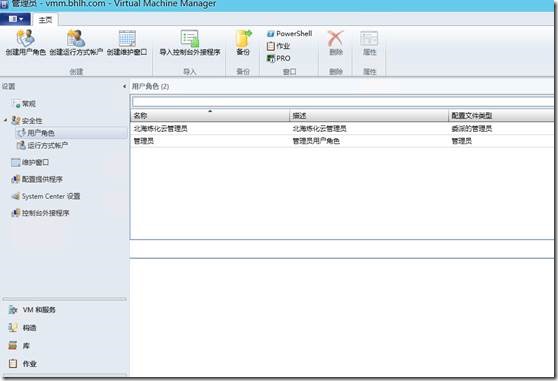Sort by the 配置文件类型 column header
The image size is (558, 381).
pos(501,116)
